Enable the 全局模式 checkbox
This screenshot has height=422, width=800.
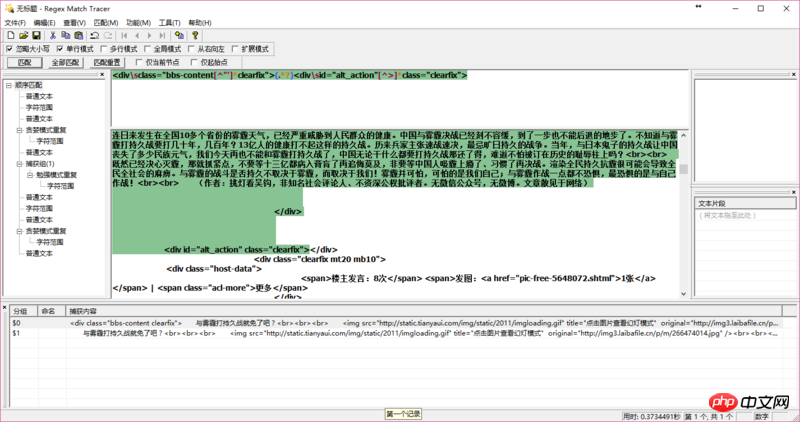pyautogui.click(x=147, y=49)
